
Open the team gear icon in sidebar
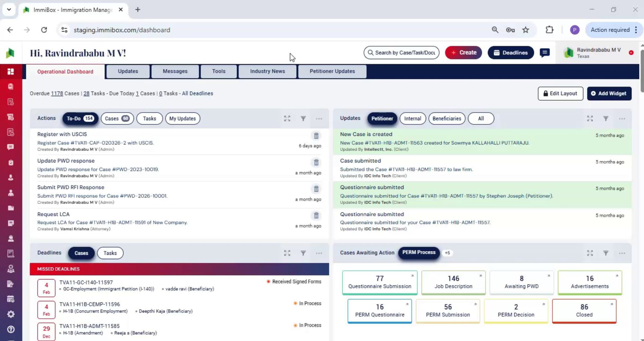click(11, 269)
